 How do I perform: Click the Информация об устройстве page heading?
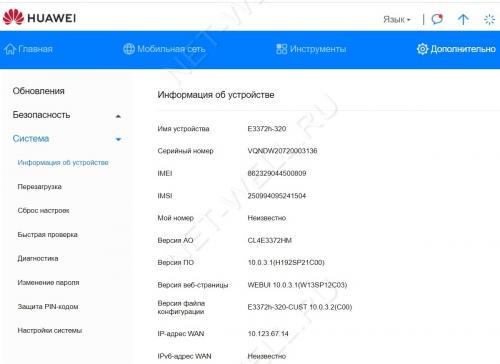(x=216, y=95)
